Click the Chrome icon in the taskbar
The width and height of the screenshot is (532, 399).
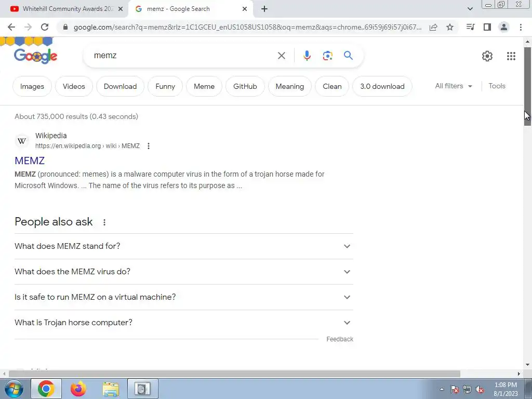pos(46,389)
